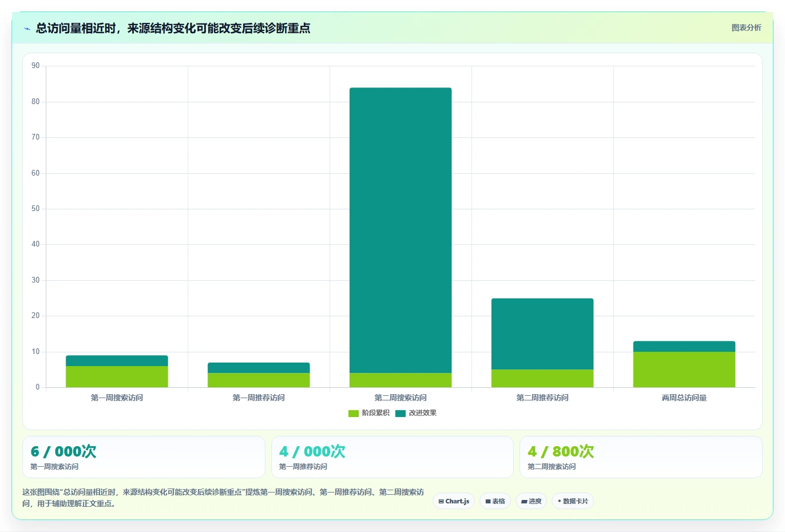Click the green segment of the 两周总访问量 bar
785x532 pixels.
pos(684,370)
